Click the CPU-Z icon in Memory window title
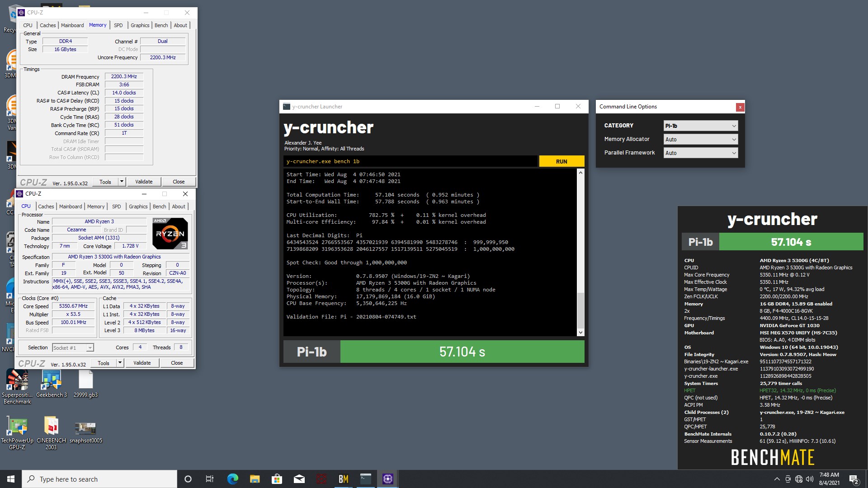The width and height of the screenshot is (868, 488). [21, 13]
